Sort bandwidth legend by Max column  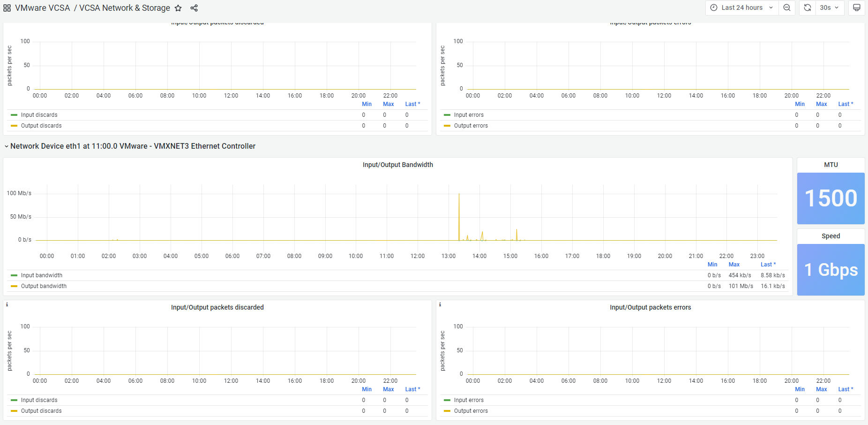734,265
